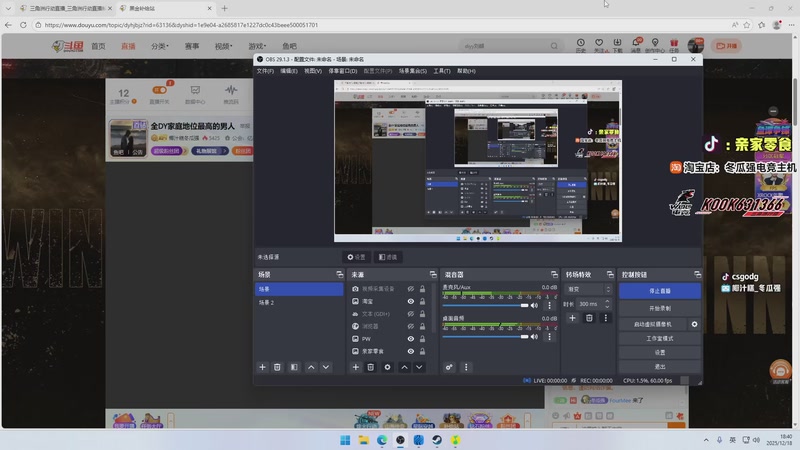
Task: Delete the transition with trash icon
Action: click(589, 318)
